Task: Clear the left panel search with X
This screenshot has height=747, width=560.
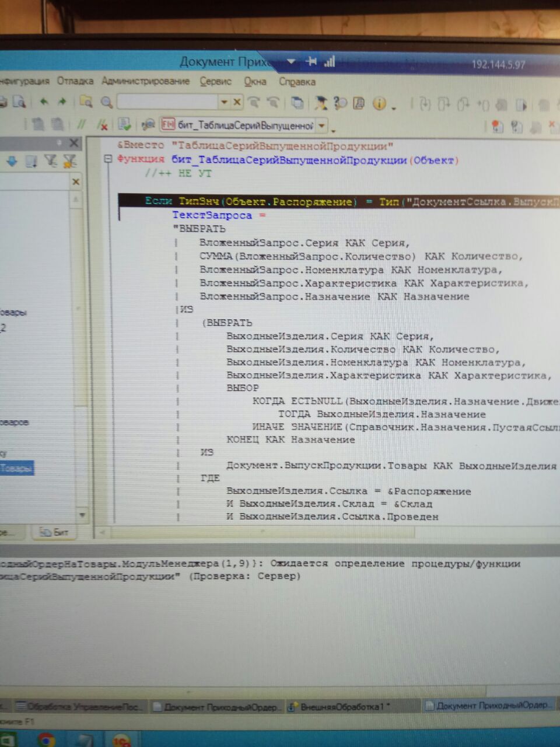Action: tap(76, 182)
